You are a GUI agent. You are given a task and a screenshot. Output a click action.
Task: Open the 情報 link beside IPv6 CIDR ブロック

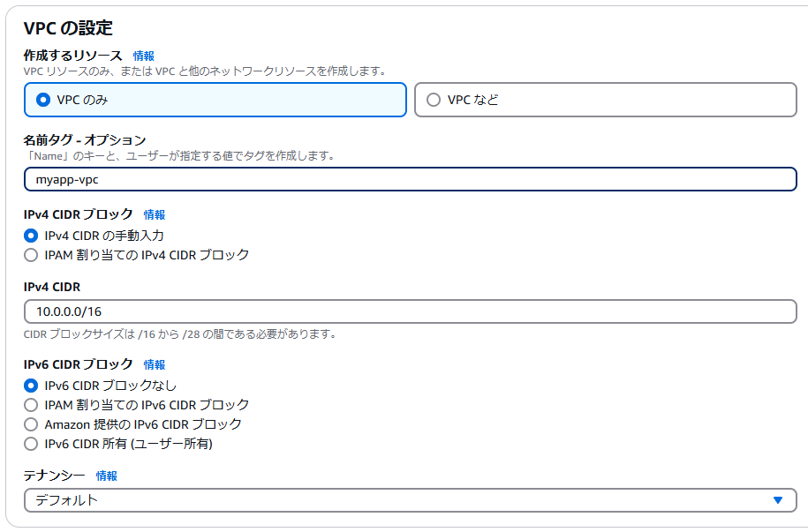click(x=155, y=364)
